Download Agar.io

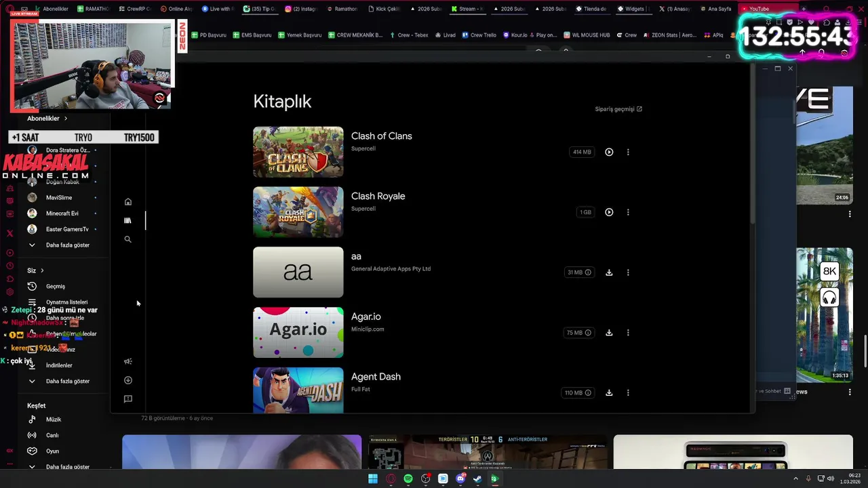(609, 333)
